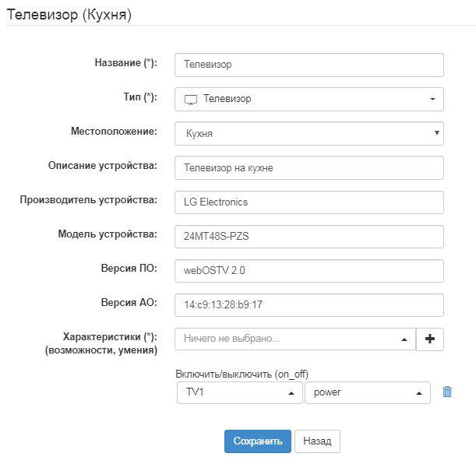Click the plus button to add characteristic
Image resolution: width=476 pixels, height=457 pixels.
[x=430, y=339]
